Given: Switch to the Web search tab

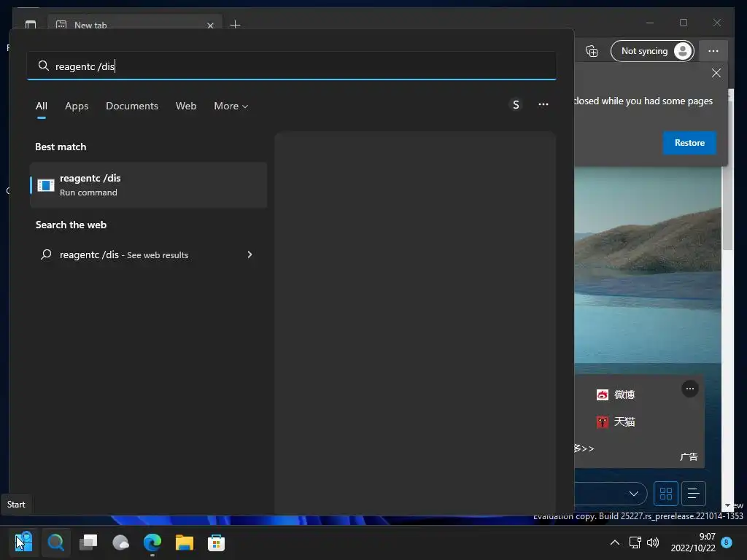Looking at the screenshot, I should pyautogui.click(x=186, y=106).
